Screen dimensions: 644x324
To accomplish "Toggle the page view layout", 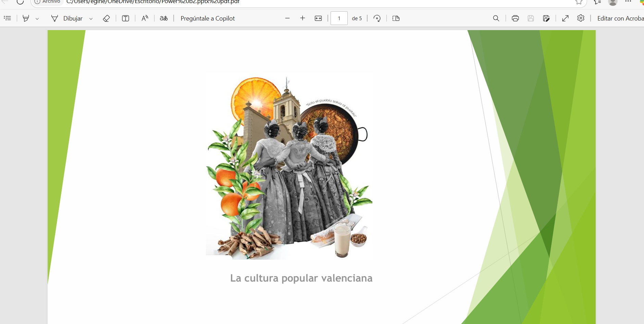I will 396,18.
